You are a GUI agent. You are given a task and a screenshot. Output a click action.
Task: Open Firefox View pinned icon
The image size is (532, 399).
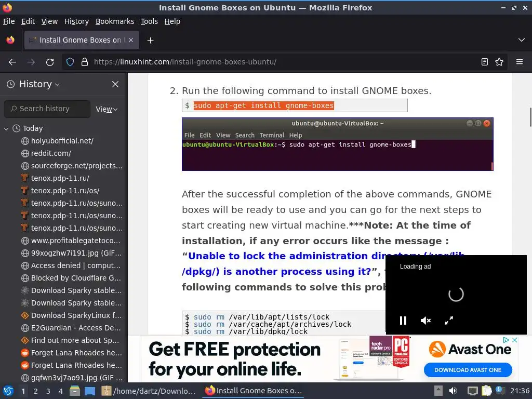10,40
